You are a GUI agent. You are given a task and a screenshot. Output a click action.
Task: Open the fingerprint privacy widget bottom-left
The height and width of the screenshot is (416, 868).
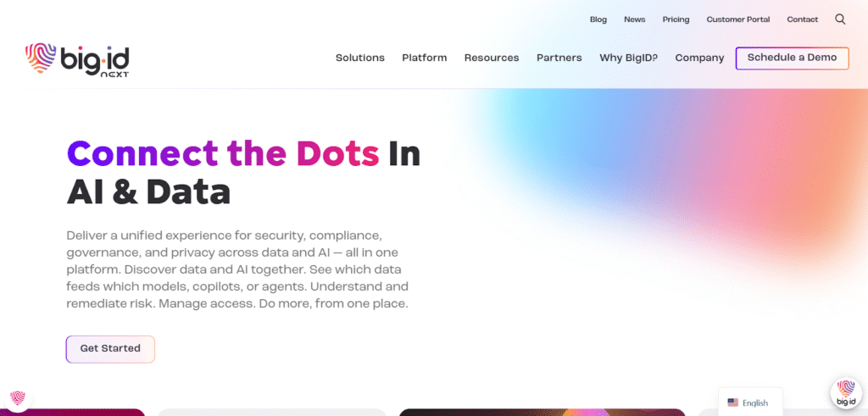18,397
